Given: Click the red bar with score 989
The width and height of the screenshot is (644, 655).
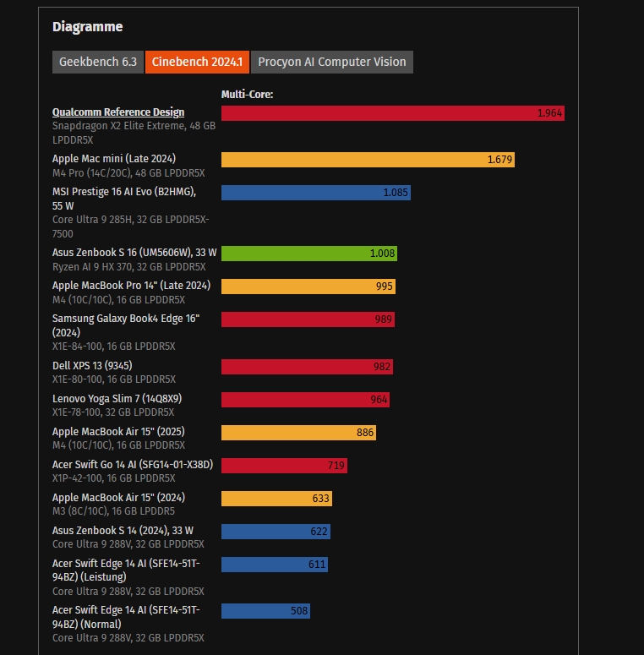Looking at the screenshot, I should coord(308,319).
